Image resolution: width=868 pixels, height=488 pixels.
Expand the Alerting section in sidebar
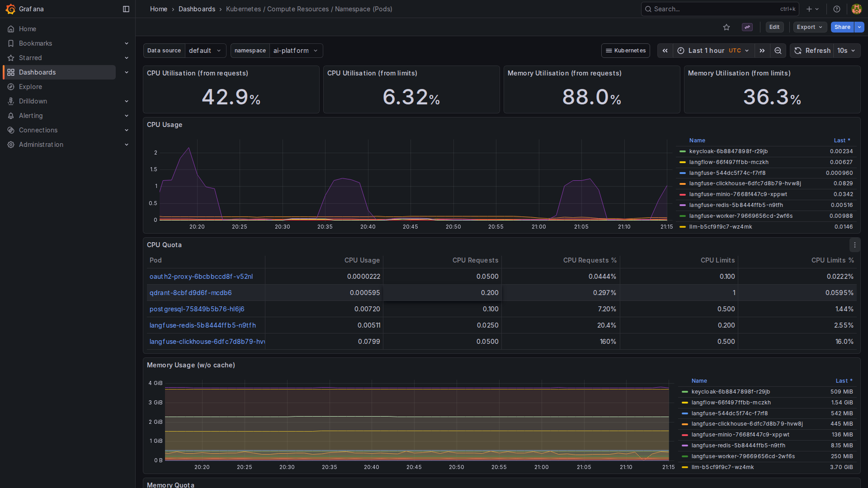[126, 116]
